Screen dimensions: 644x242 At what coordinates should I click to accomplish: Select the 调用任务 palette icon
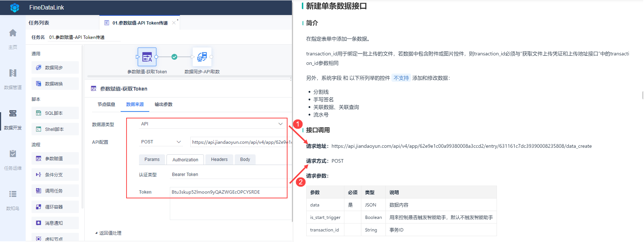click(x=39, y=191)
